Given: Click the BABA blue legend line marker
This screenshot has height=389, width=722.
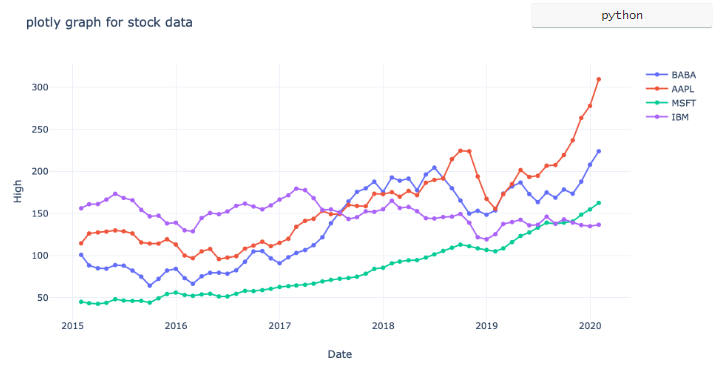Looking at the screenshot, I should point(657,75).
